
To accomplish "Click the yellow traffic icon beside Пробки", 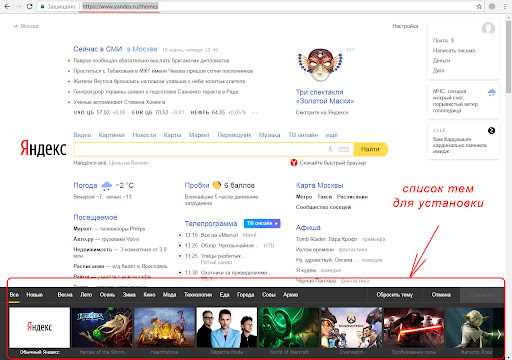I will 217,185.
